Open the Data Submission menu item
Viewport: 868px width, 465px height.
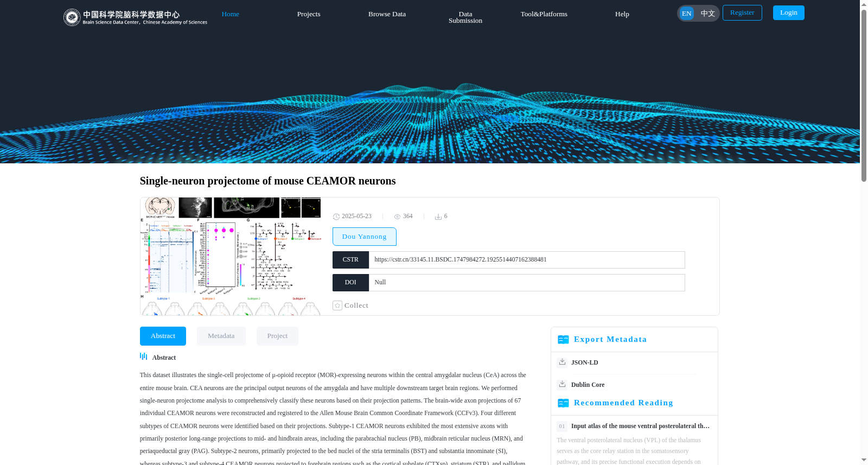[465, 17]
